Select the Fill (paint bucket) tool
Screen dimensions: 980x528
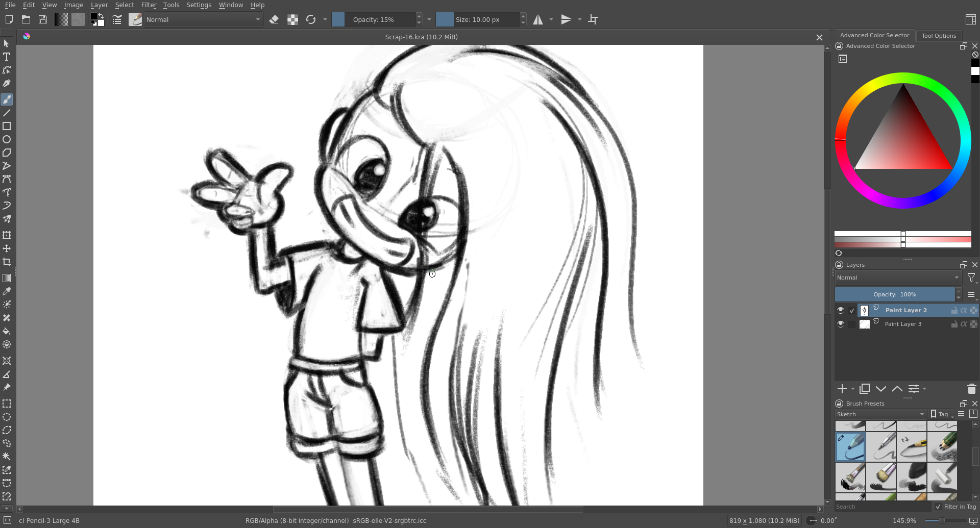tap(7, 331)
